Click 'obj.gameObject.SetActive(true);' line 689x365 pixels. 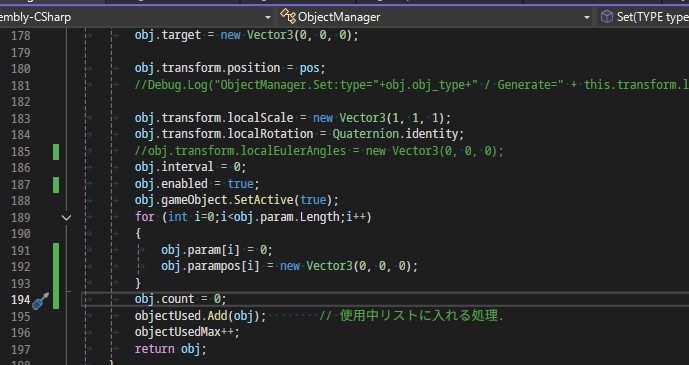coord(237,200)
